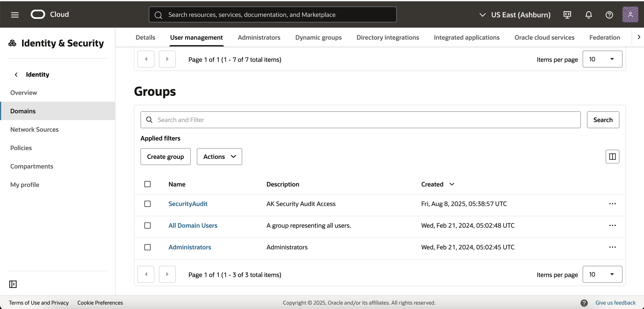This screenshot has height=309, width=644.
Task: Collapse the side navigation panel icon
Action: [x=13, y=284]
